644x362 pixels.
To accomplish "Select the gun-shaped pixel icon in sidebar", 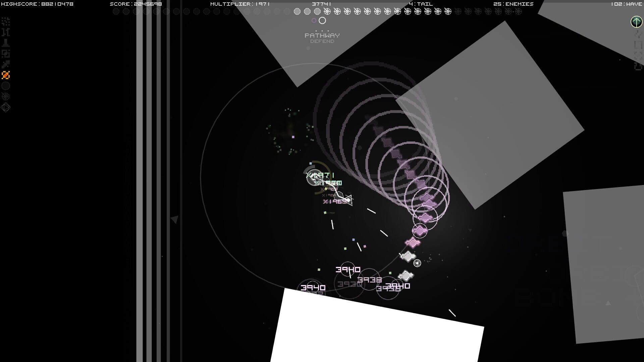I will (5, 43).
